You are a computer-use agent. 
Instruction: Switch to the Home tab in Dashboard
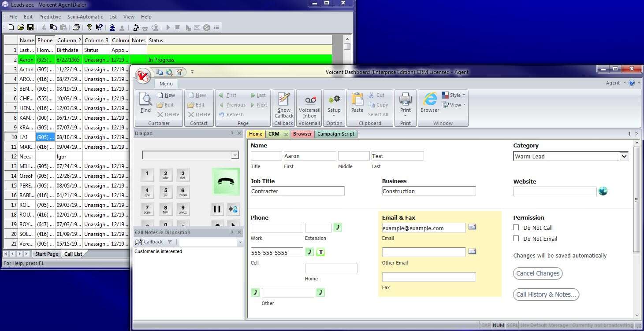click(x=256, y=134)
